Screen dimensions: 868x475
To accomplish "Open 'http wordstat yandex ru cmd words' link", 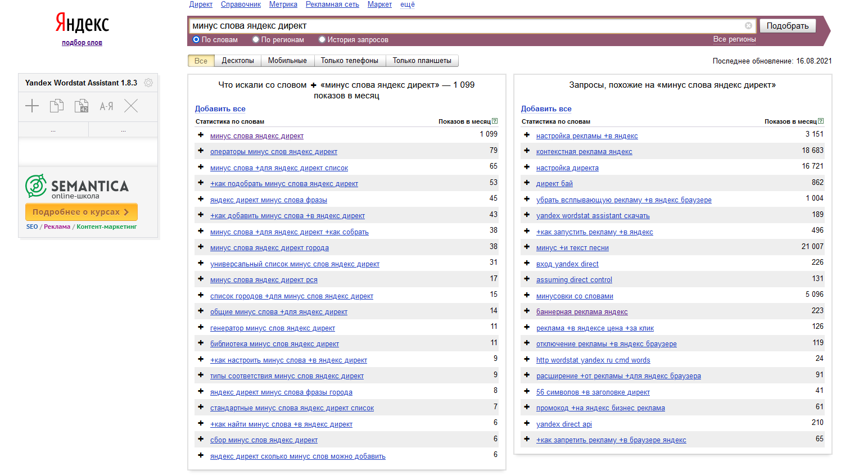I will tap(593, 360).
